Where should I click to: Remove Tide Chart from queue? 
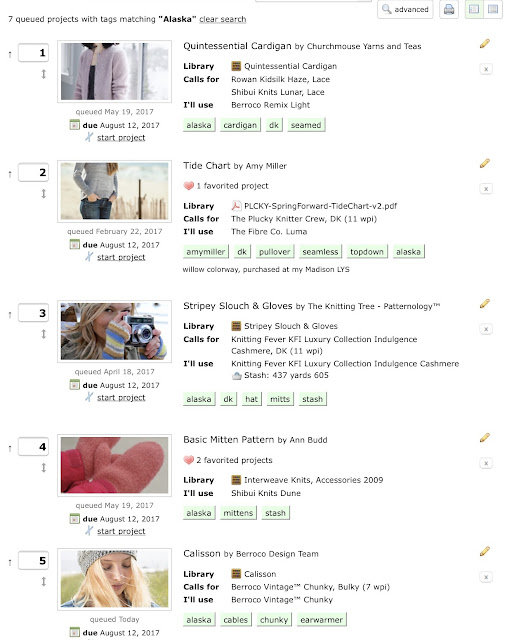486,189
